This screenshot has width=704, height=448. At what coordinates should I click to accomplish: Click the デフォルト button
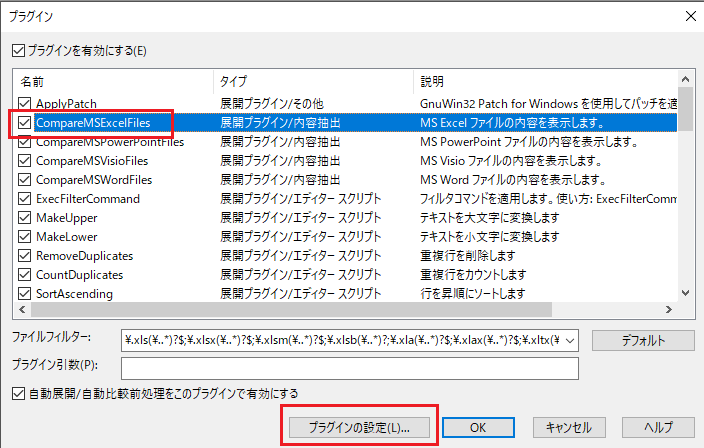point(643,341)
